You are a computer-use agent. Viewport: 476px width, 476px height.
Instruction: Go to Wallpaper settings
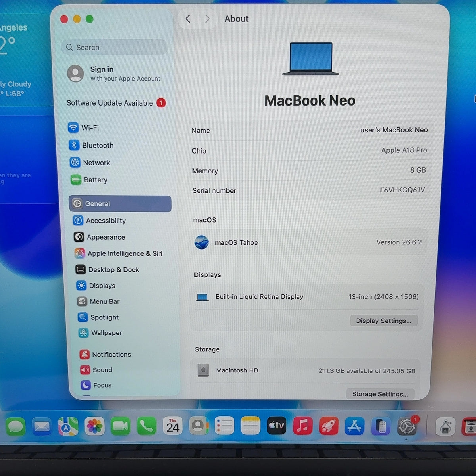pyautogui.click(x=100, y=333)
